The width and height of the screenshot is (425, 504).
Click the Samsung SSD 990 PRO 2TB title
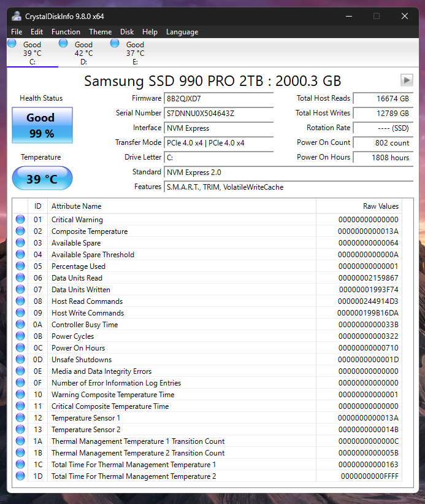coord(212,81)
